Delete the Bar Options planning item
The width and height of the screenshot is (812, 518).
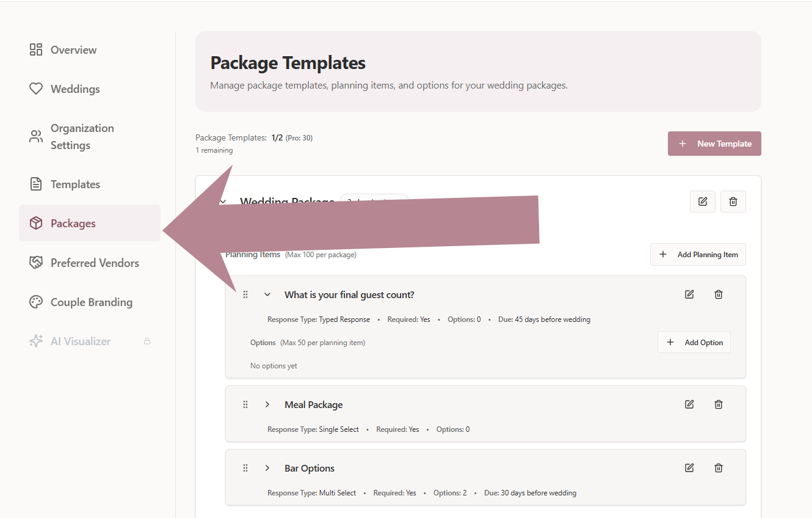click(x=719, y=468)
